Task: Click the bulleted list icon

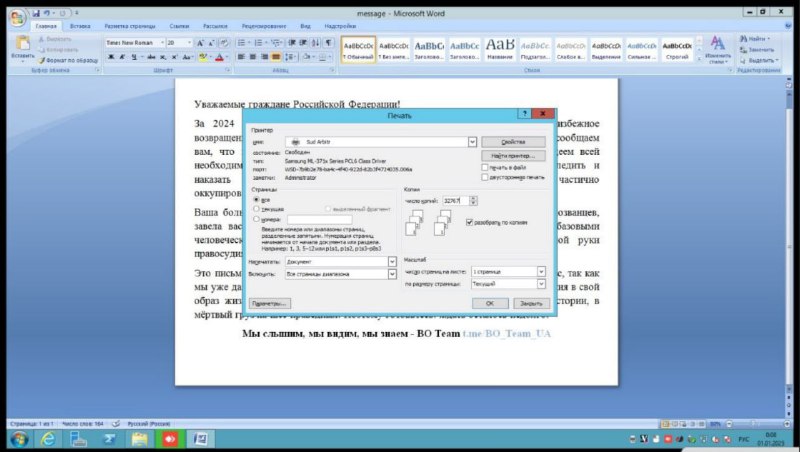Action: (x=241, y=43)
